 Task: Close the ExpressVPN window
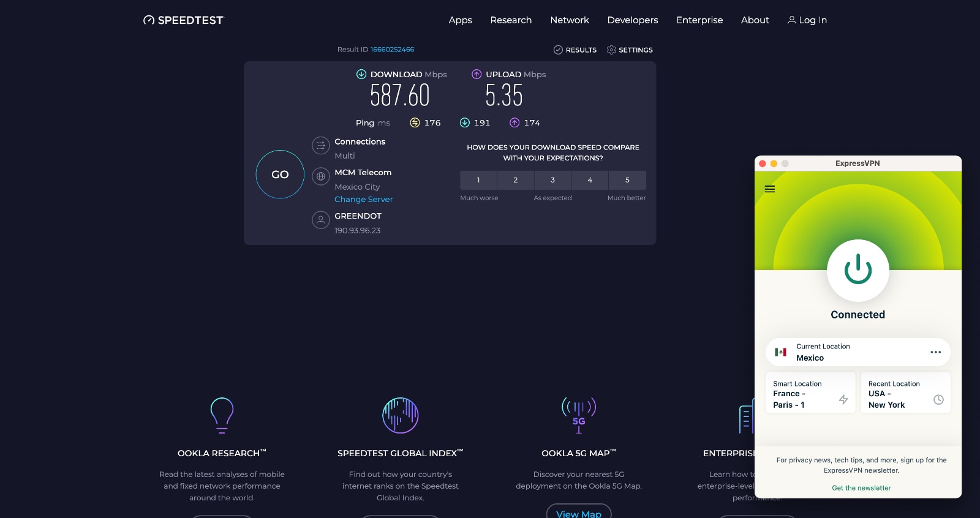tap(763, 163)
